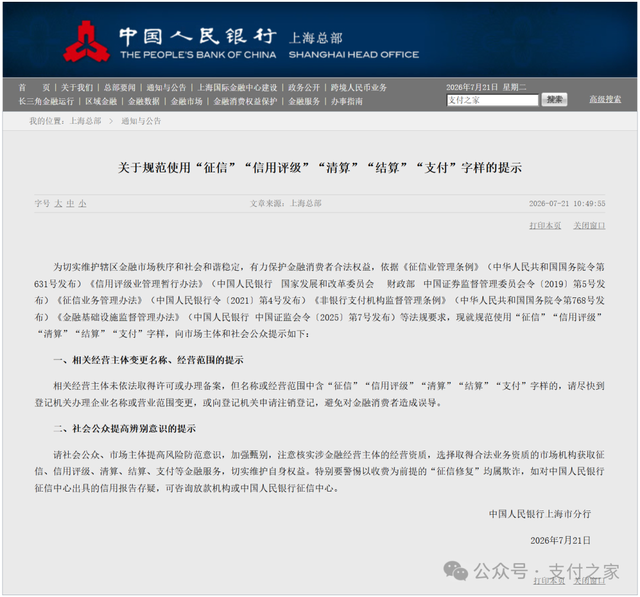Click the SHANGHAI HEAD OFFICE banner text
This screenshot has width=640, height=597.
coord(353,55)
